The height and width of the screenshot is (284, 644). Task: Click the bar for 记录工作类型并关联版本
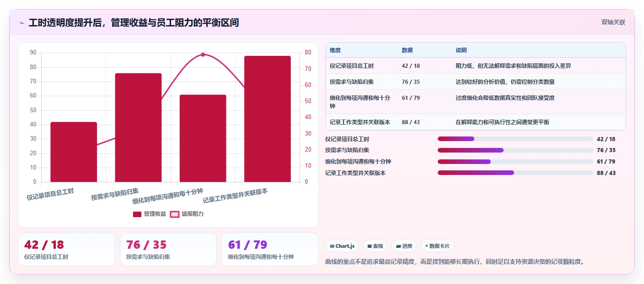click(268, 119)
